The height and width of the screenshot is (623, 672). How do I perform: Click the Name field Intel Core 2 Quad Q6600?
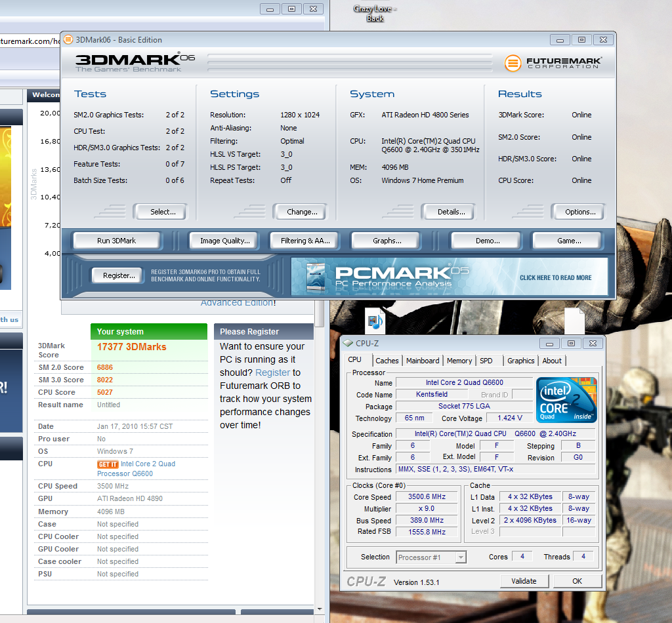point(464,383)
